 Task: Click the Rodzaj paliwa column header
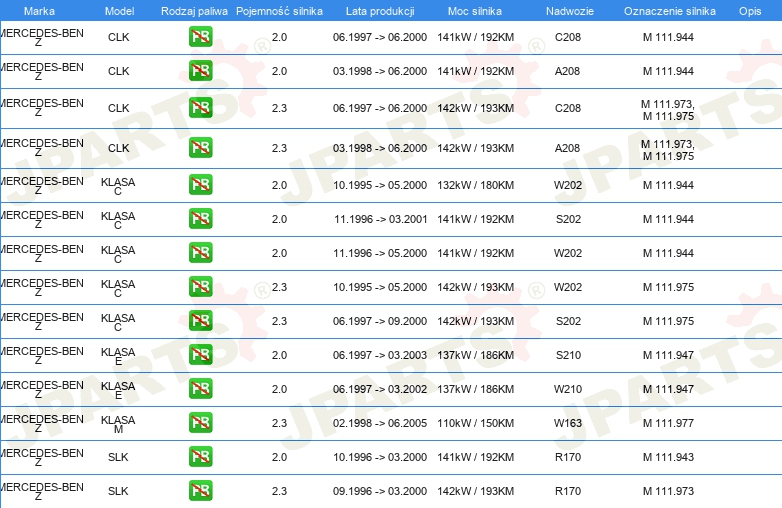point(194,11)
